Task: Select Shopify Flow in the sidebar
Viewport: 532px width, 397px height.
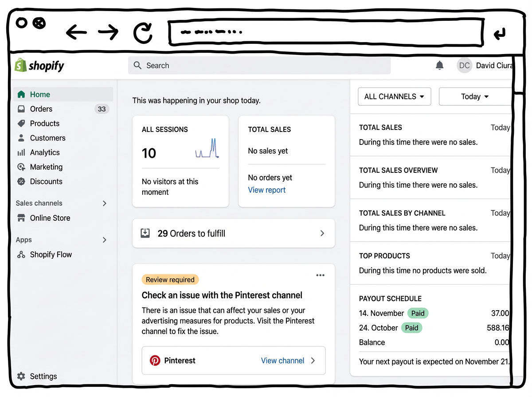Action: click(x=51, y=255)
